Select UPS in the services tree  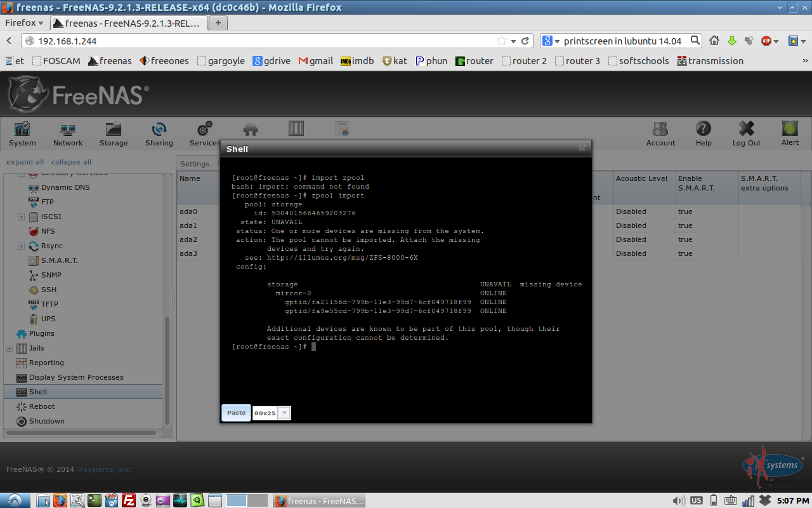coord(48,319)
